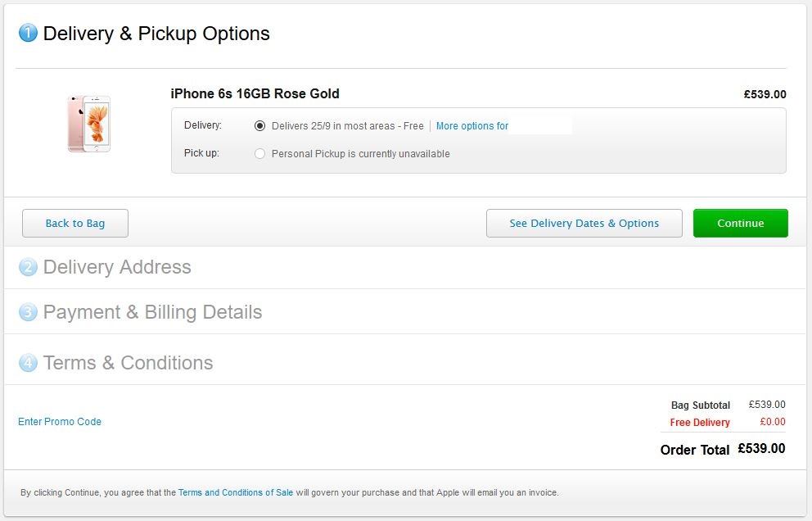Click the step 4 number badge icon

coord(28,363)
